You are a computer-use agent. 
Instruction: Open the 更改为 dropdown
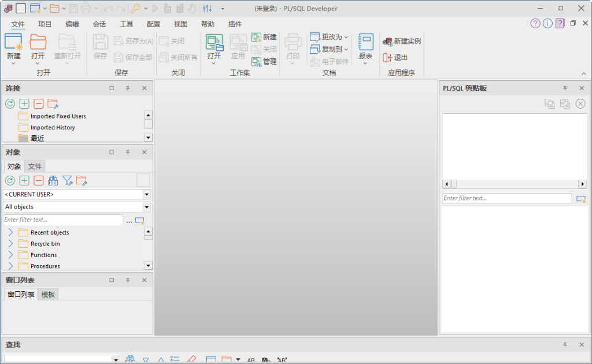click(x=346, y=37)
